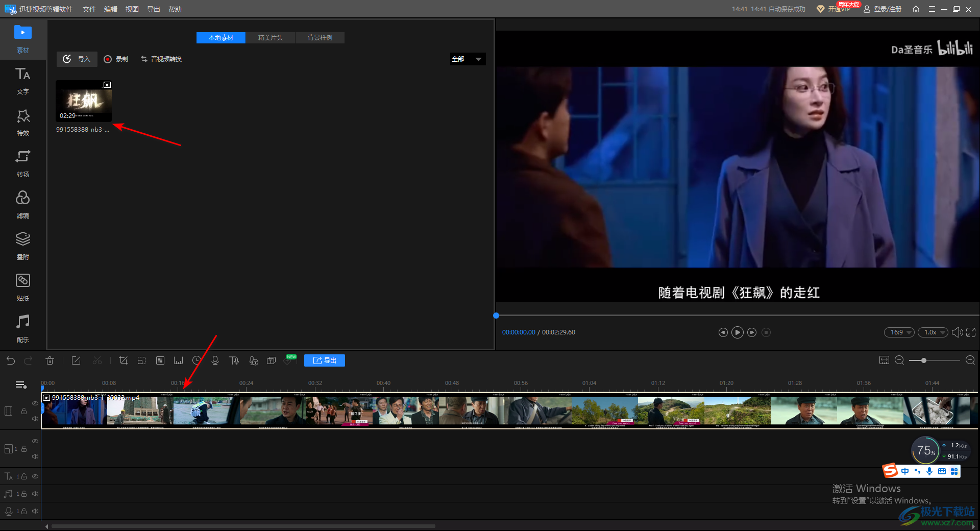This screenshot has width=980, height=531.
Task: Open the 贴纸 stickers panel
Action: (x=22, y=287)
